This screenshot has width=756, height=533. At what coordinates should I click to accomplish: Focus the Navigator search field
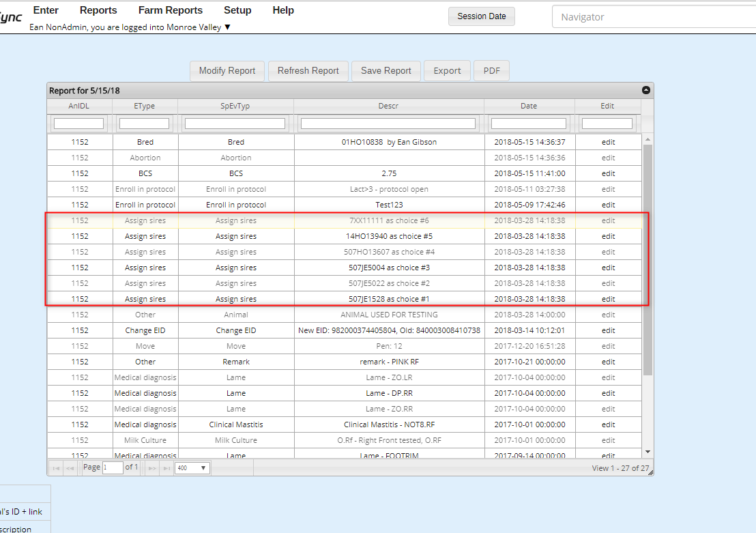click(x=654, y=17)
